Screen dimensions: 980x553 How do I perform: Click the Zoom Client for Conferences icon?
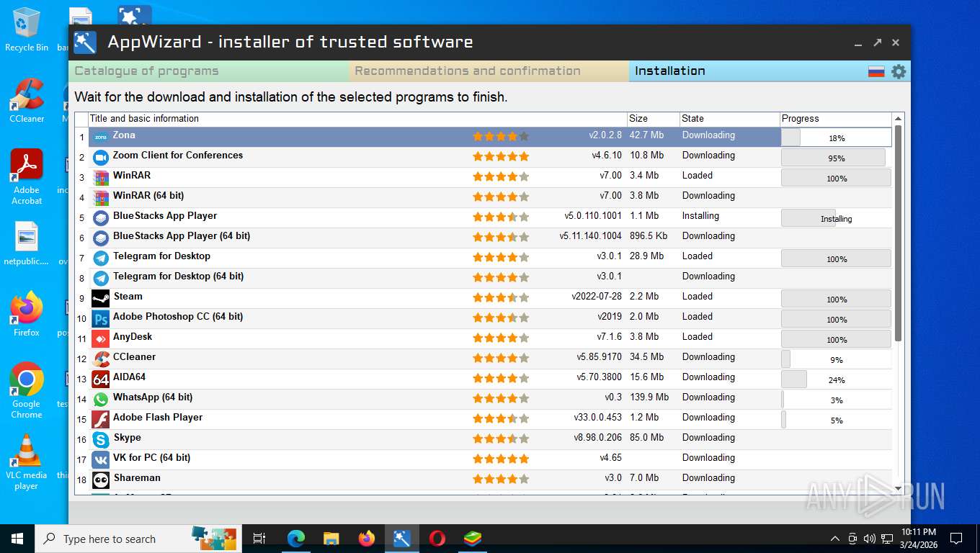click(x=100, y=157)
